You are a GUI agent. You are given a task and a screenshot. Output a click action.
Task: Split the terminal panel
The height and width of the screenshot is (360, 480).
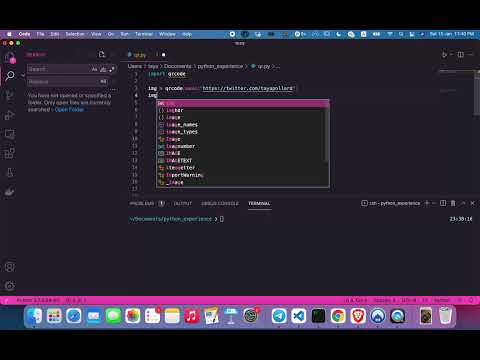point(443,203)
